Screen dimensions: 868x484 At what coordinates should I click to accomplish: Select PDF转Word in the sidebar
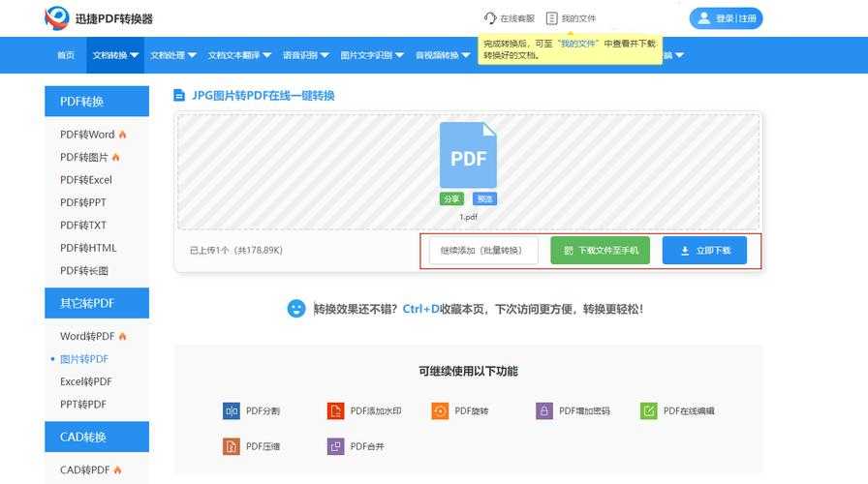[87, 135]
